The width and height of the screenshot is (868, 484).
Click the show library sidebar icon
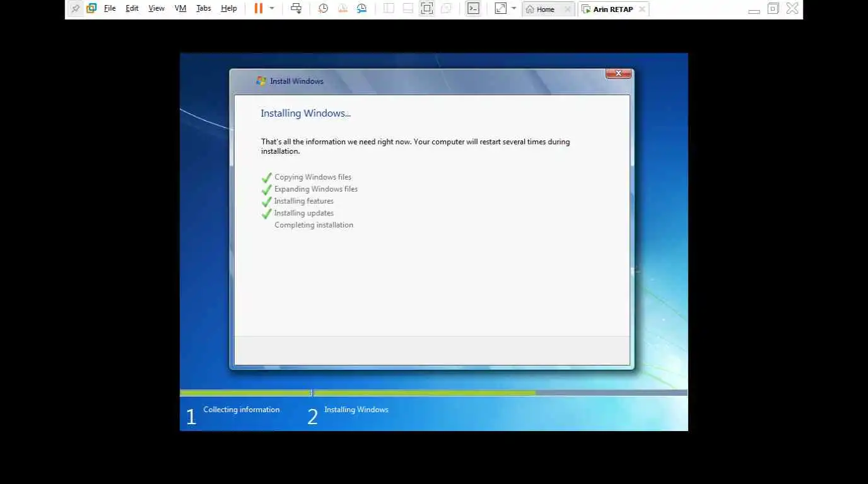389,9
